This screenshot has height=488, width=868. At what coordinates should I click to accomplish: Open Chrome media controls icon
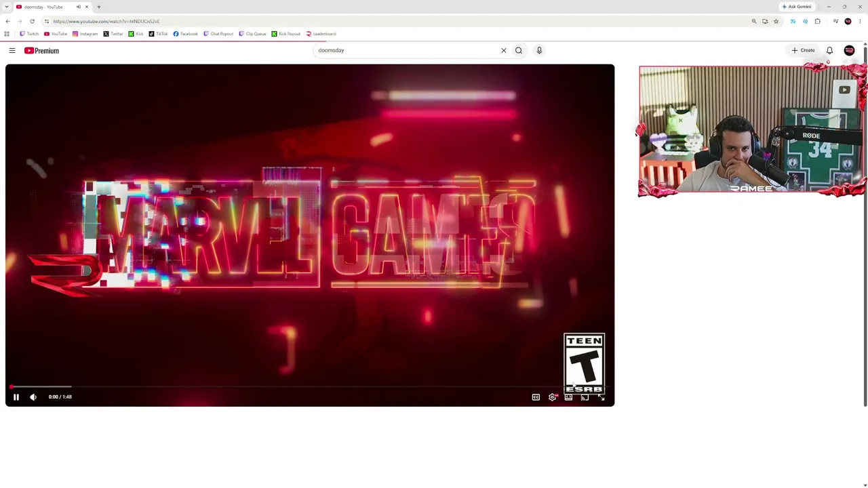[835, 22]
